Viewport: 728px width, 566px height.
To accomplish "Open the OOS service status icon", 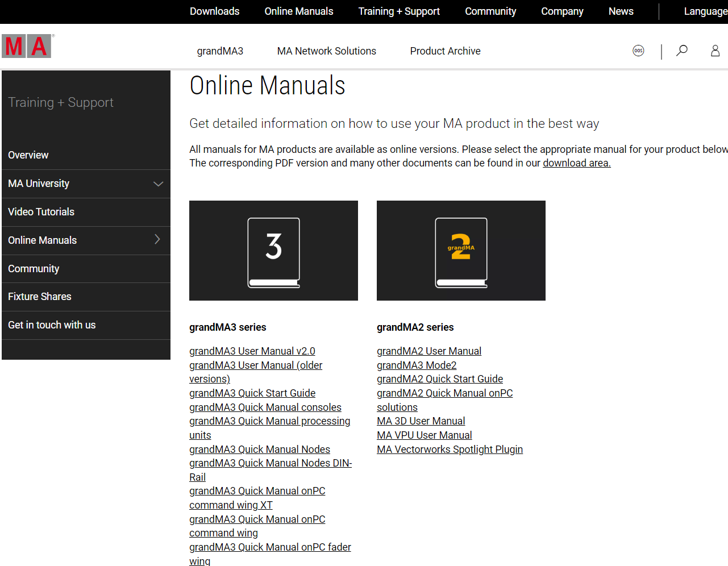I will click(638, 51).
